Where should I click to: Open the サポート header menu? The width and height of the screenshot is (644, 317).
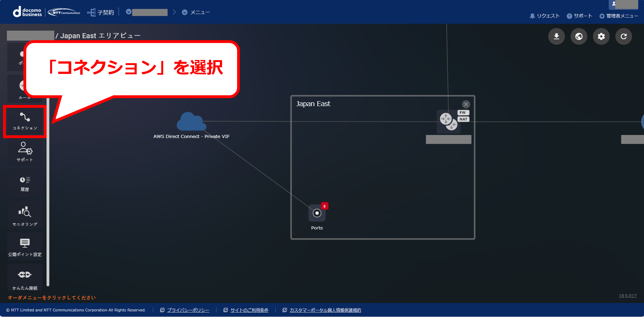pos(579,16)
